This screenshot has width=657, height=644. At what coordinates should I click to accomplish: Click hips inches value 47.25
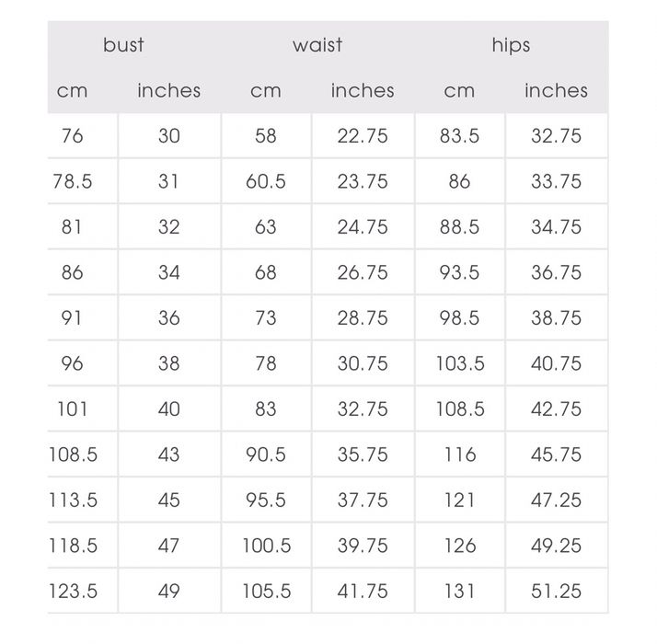click(x=556, y=500)
